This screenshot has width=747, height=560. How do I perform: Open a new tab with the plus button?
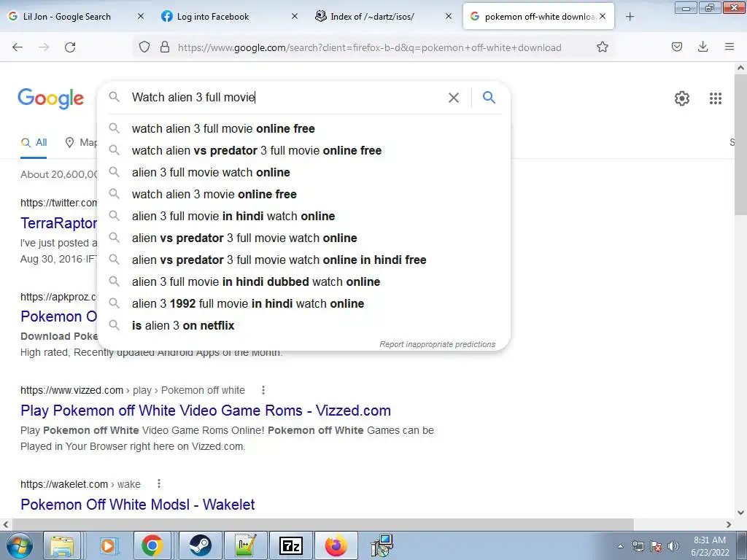[630, 17]
